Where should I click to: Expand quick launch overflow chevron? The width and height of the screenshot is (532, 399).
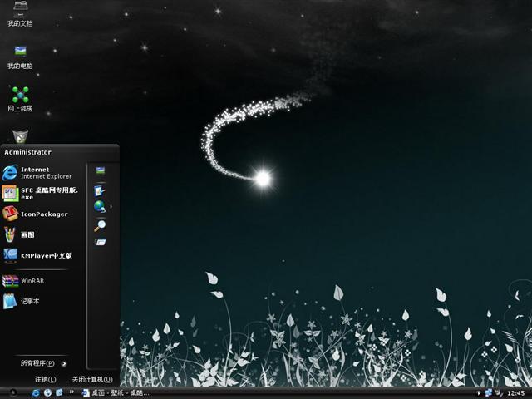[x=71, y=392]
